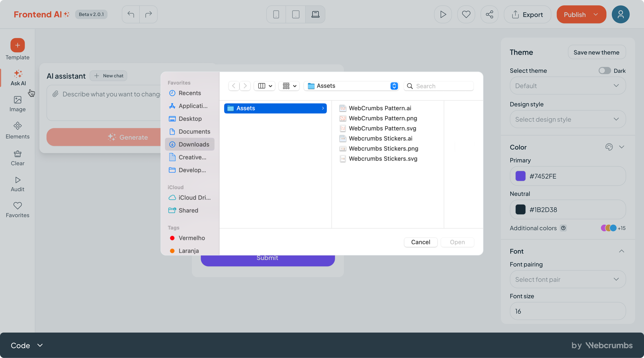Switch to mobile device preview icon
Screen dimensions: 644x358
pyautogui.click(x=276, y=14)
